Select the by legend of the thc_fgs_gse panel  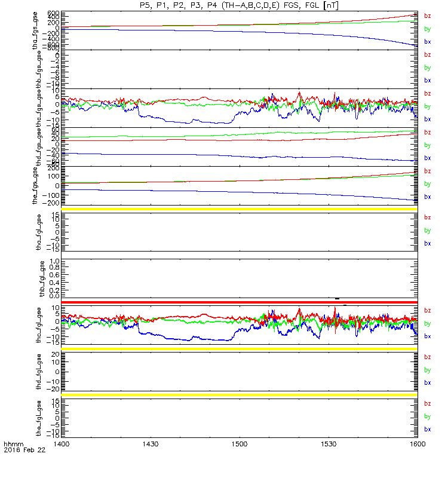tap(428, 106)
